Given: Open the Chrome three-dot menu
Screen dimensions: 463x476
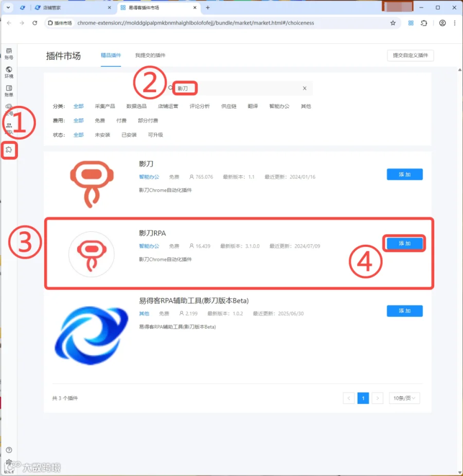Looking at the screenshot, I should point(454,23).
